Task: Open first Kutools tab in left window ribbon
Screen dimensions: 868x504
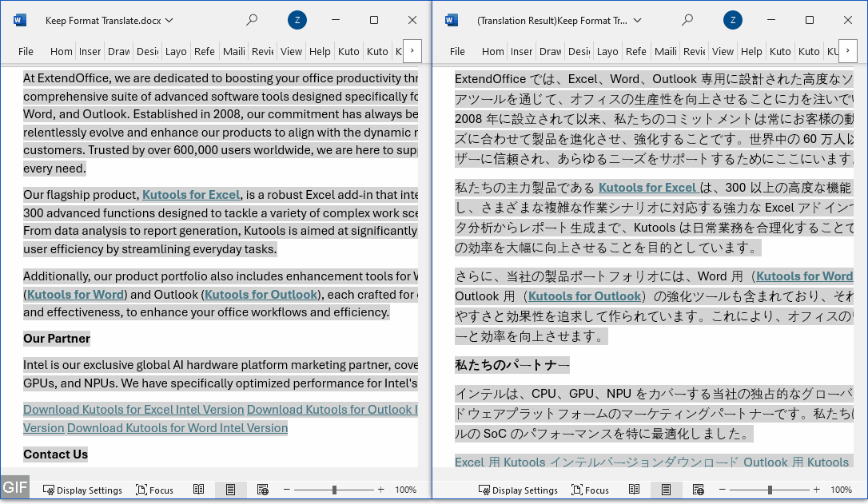Action: (348, 51)
